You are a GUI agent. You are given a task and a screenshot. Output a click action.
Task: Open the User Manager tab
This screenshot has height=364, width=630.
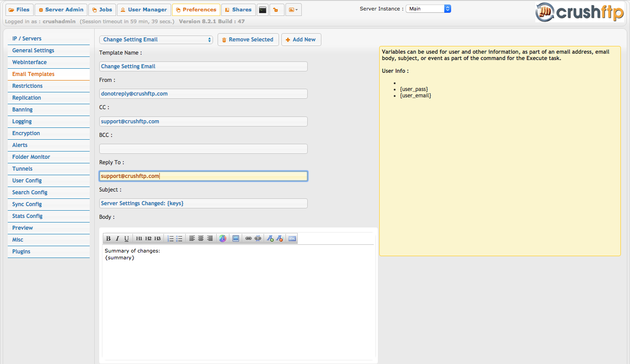pyautogui.click(x=144, y=10)
